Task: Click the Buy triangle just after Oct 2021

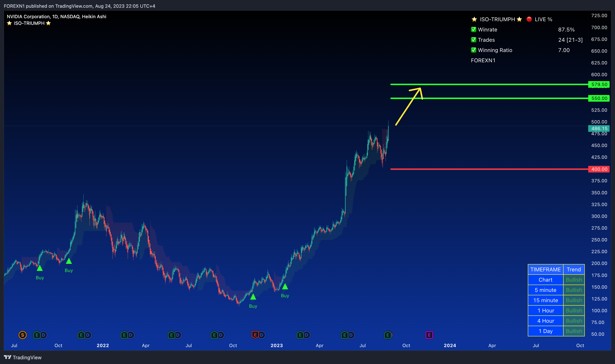Action: (69, 261)
